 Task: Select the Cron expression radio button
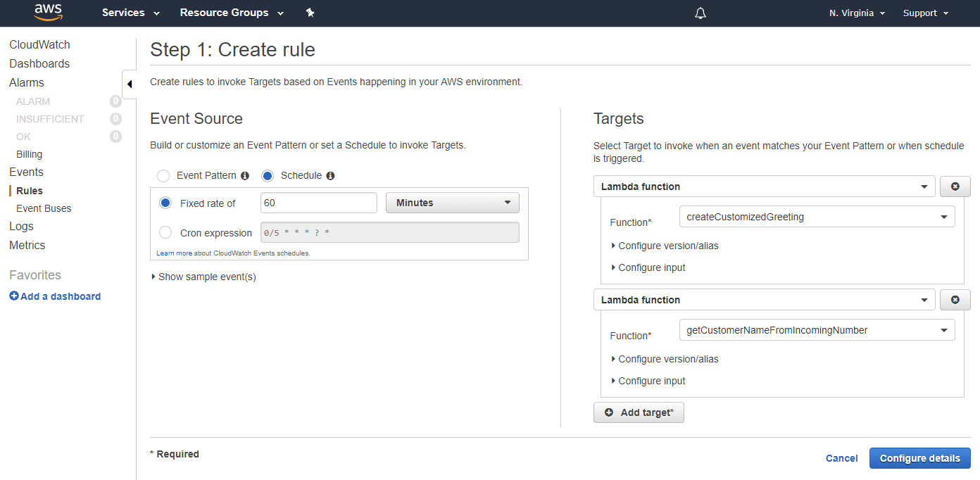pyautogui.click(x=166, y=232)
